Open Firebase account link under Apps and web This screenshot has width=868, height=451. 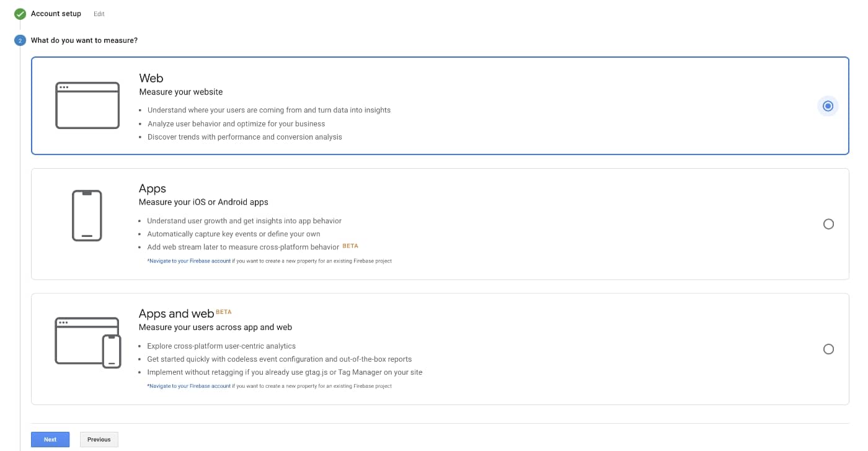pyautogui.click(x=189, y=386)
